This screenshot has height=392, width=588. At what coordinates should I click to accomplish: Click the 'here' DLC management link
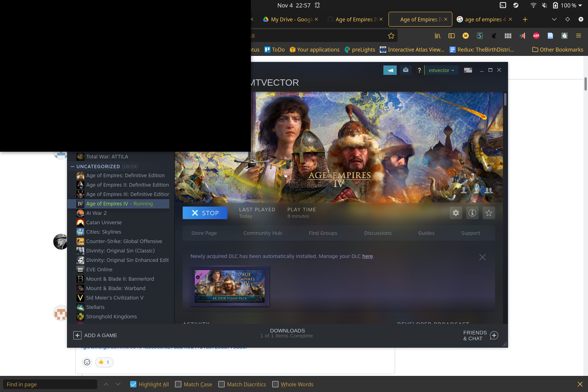(367, 256)
